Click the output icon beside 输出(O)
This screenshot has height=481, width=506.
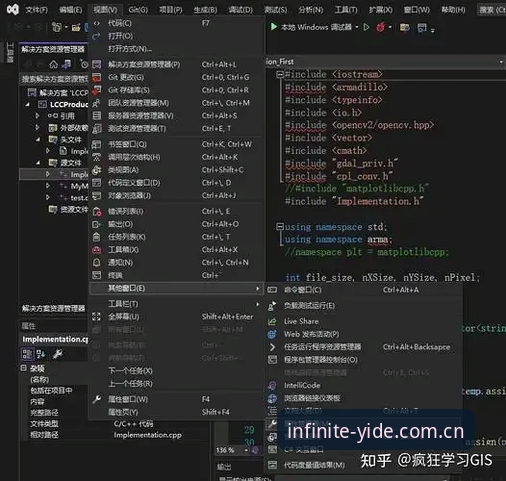tap(96, 224)
